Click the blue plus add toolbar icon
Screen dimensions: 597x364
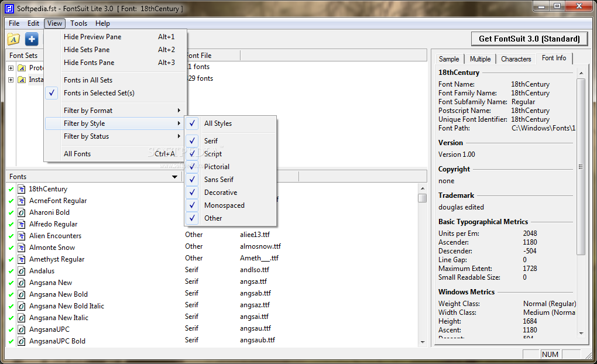tap(32, 39)
